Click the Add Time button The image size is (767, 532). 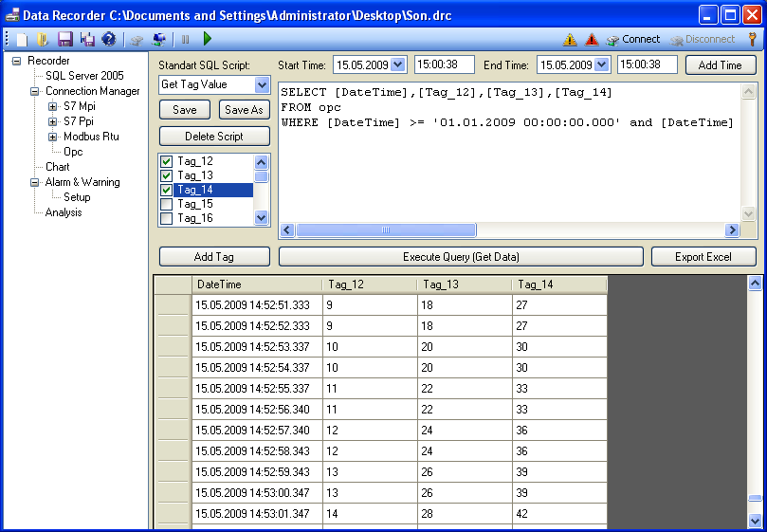point(721,64)
